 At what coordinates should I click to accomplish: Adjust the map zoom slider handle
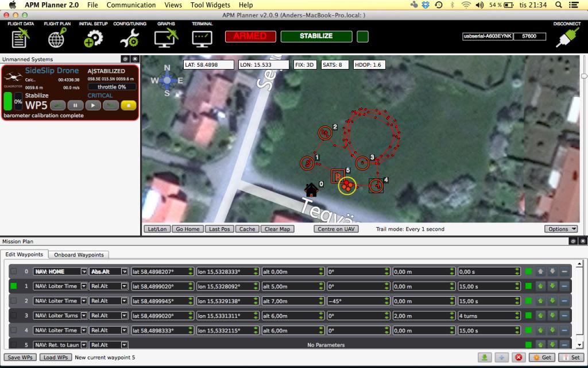(x=584, y=76)
